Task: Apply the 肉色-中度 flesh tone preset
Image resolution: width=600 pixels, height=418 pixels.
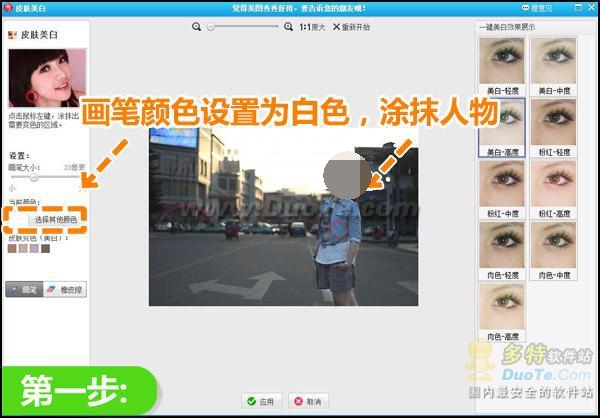Action: pos(554,251)
